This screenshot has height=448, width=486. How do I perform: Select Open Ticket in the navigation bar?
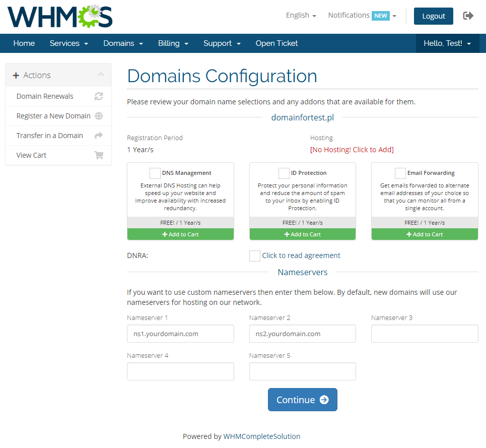276,43
